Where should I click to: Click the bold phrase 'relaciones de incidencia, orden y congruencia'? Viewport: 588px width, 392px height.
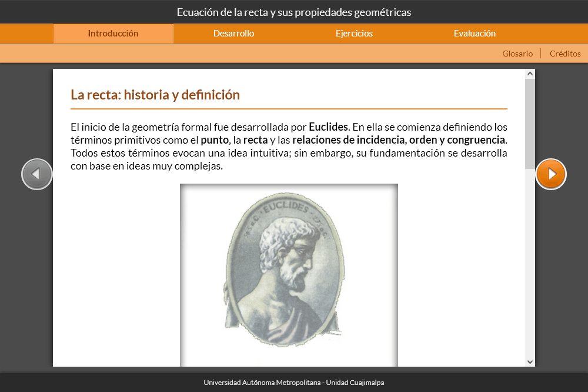399,140
